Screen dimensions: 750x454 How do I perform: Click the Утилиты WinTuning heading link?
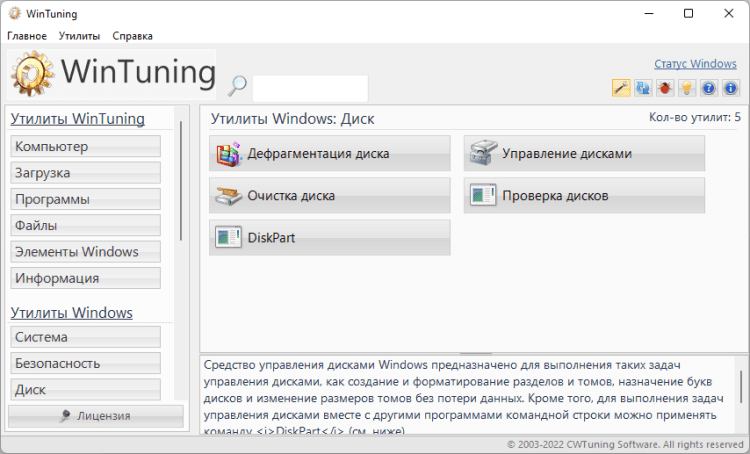point(77,119)
